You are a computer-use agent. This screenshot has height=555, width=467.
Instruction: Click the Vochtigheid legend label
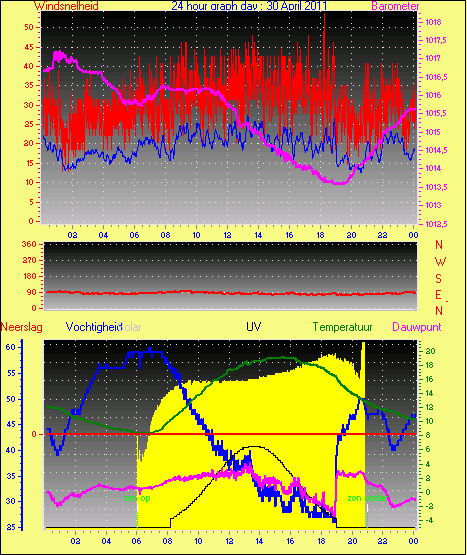click(94, 327)
